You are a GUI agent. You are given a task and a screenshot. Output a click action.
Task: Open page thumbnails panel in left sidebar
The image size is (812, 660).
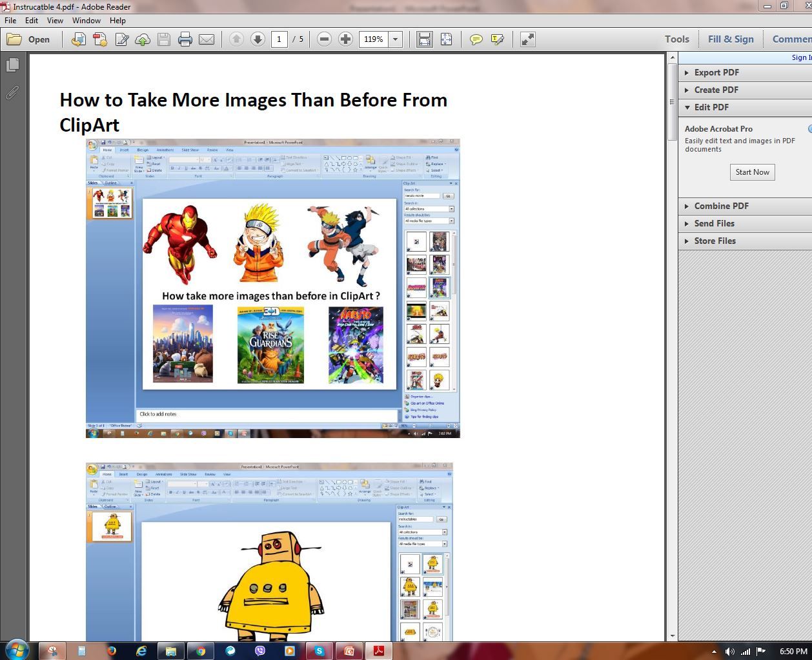[x=12, y=65]
